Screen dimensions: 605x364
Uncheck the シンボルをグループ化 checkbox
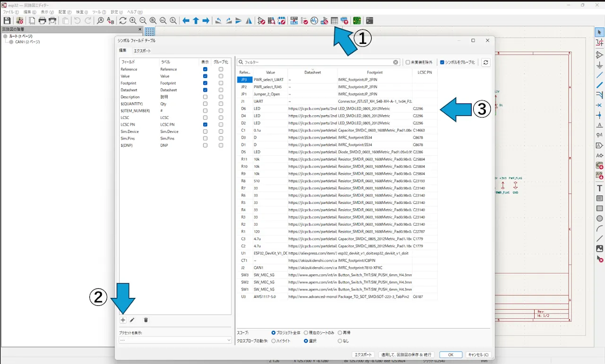(442, 62)
